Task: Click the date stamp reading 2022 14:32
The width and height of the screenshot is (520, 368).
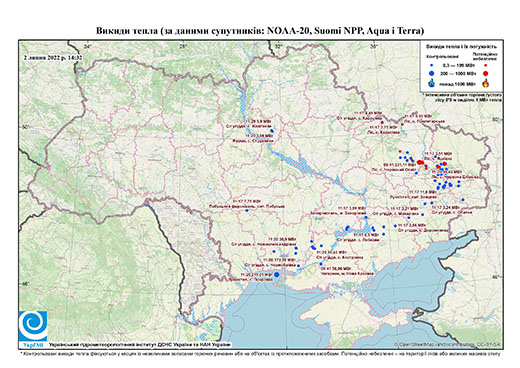Action: click(x=53, y=58)
